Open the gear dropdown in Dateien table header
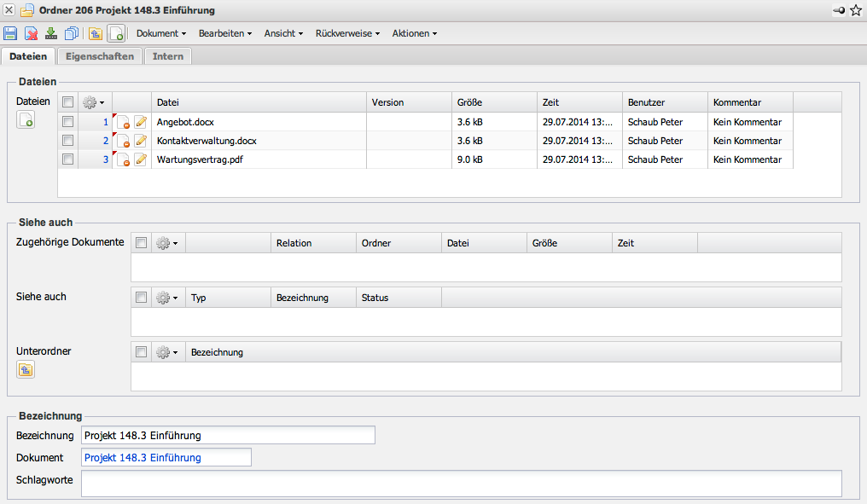The width and height of the screenshot is (867, 504). click(94, 102)
